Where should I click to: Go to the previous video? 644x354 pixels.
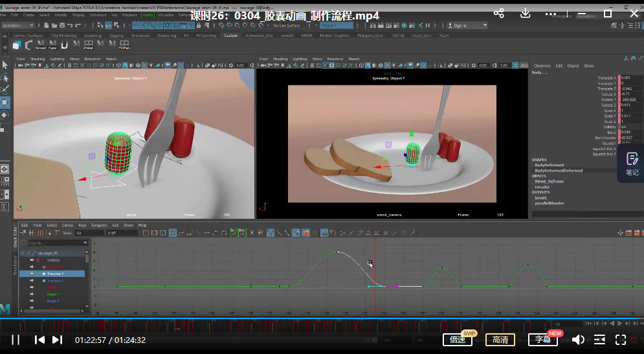click(39, 340)
